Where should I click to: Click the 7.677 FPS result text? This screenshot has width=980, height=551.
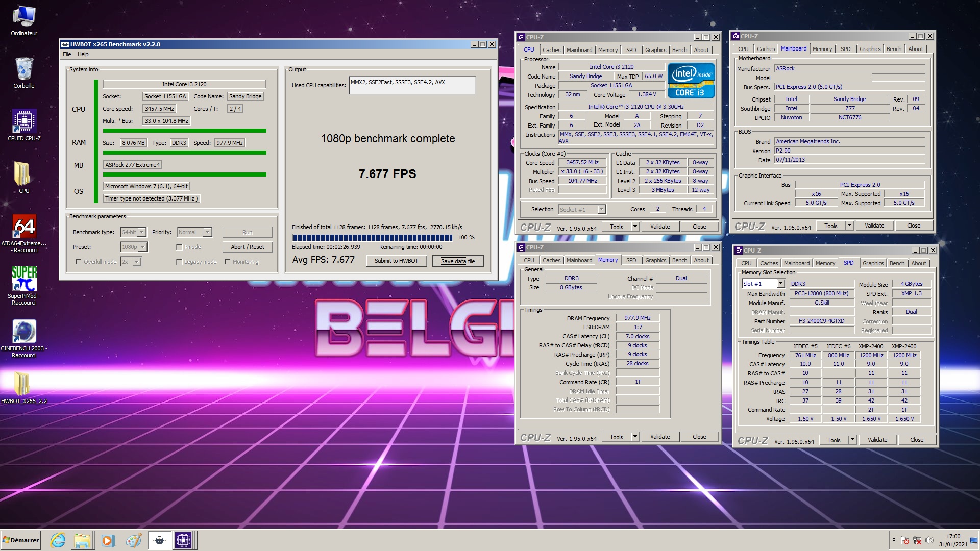tap(387, 174)
